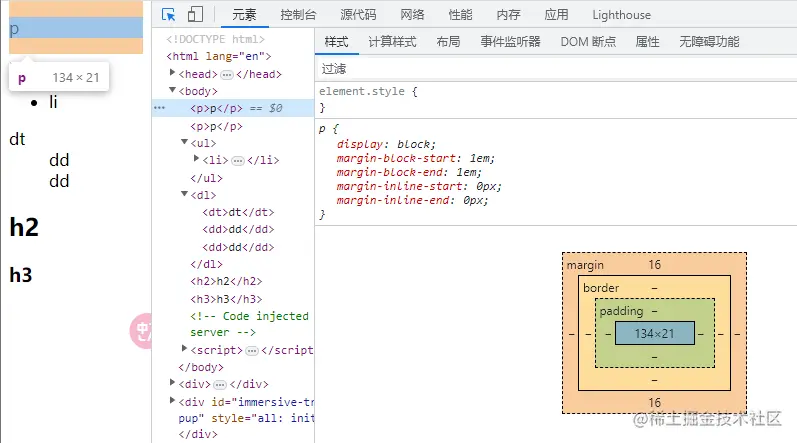Click the h2 heading in page preview

[24, 227]
